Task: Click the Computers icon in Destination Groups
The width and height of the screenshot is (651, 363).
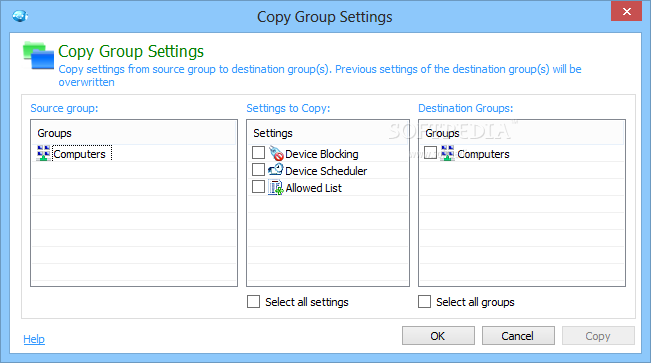Action: click(447, 153)
